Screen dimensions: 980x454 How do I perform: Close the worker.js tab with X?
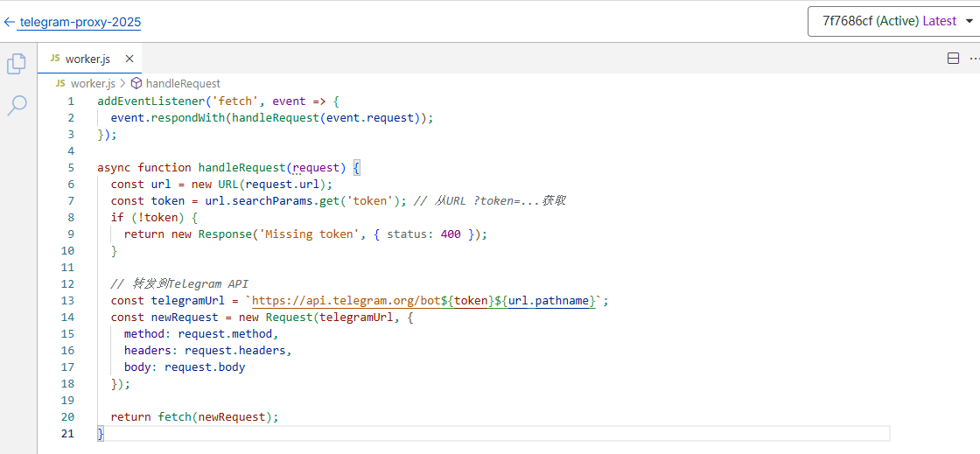click(129, 59)
